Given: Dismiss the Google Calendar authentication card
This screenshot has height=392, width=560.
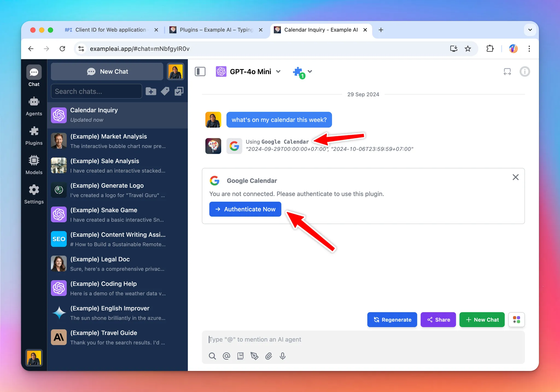Looking at the screenshot, I should 516,177.
